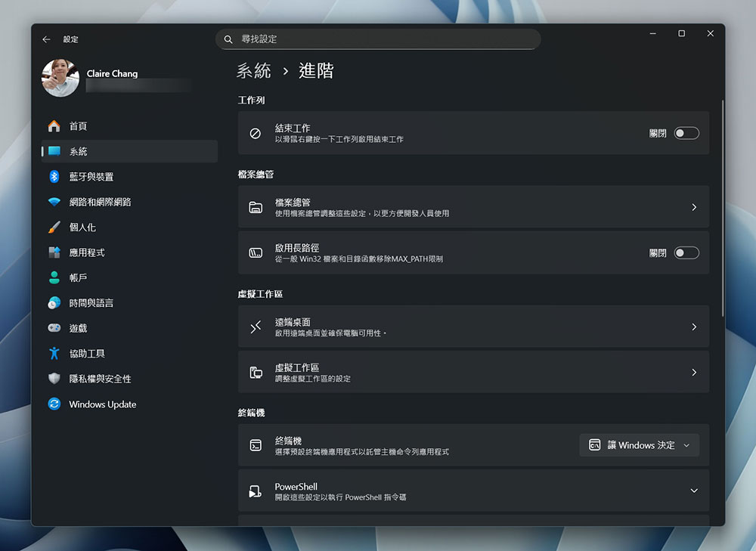Image resolution: width=756 pixels, height=551 pixels.
Task: Go to 時間與語言 settings
Action: click(x=129, y=303)
